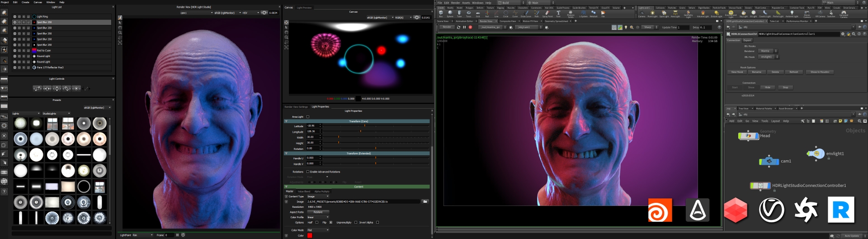This screenshot has width=868, height=239.
Task: Select Tube tool in Houdini shelf
Action: [x=459, y=14]
